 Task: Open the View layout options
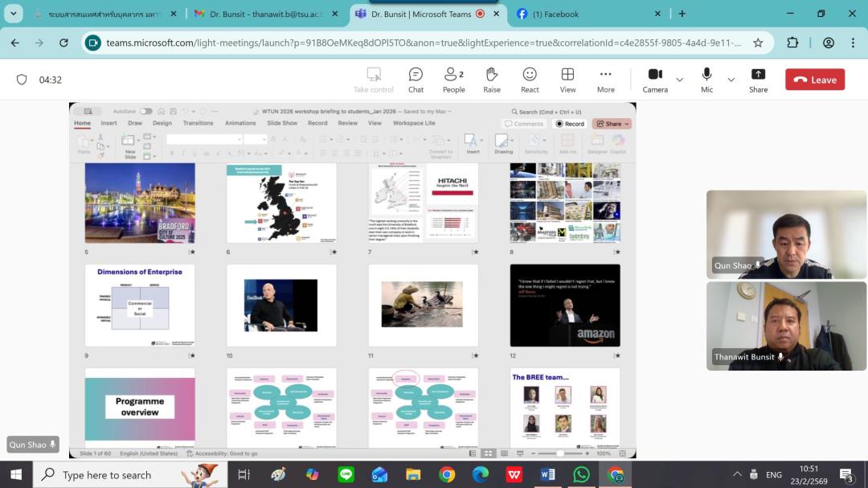[x=567, y=80]
